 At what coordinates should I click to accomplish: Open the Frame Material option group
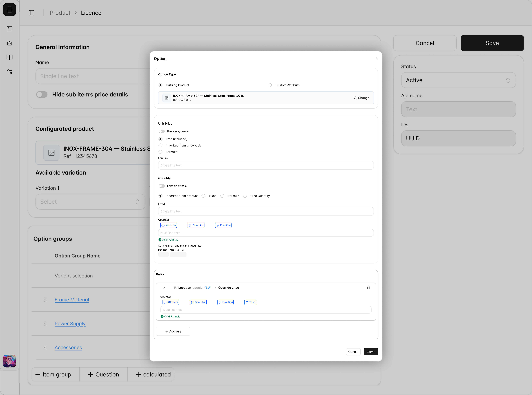[x=72, y=300]
